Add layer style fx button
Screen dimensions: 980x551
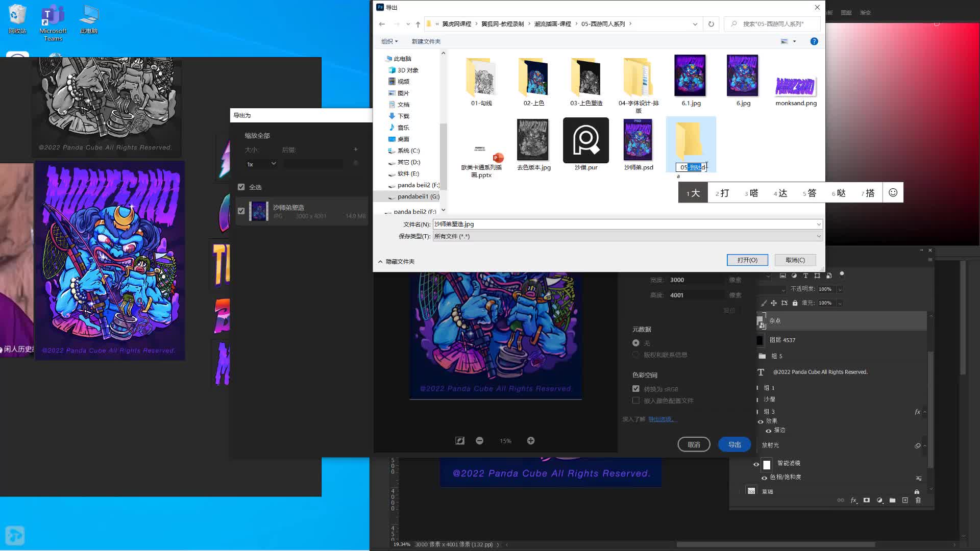tap(853, 500)
